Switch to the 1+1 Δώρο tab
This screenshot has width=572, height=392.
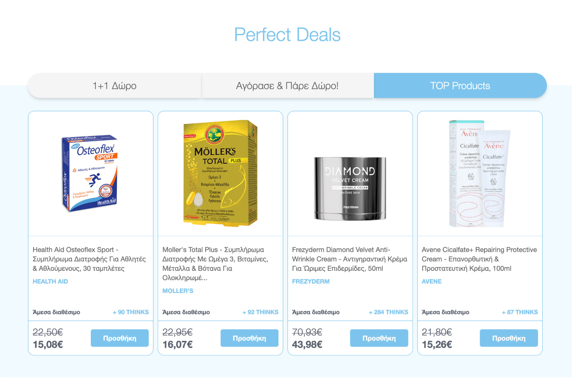click(x=114, y=86)
